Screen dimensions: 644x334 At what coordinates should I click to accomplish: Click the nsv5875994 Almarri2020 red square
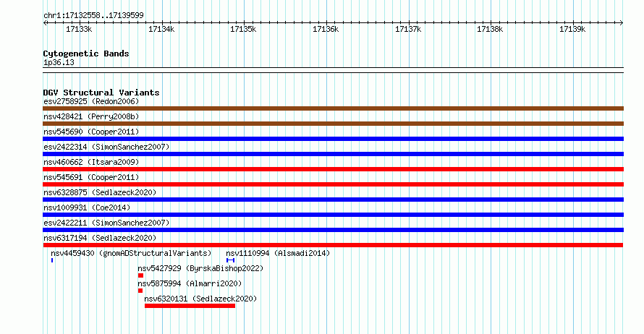(140, 291)
